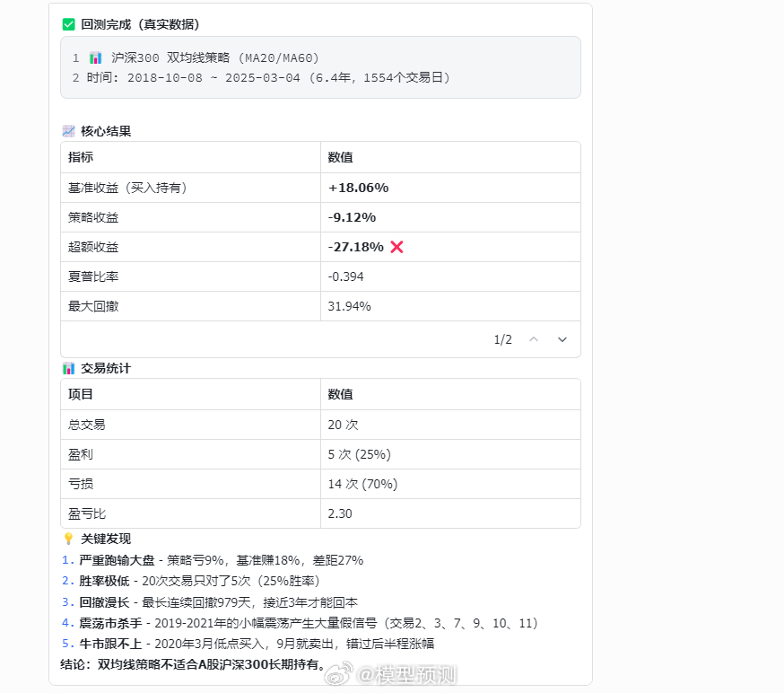
Task: Click code line 沪深300 双均线策略 (MA20/MA60)
Action: click(x=215, y=58)
